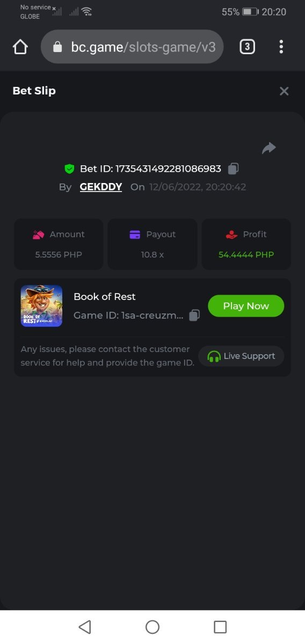Open the browser three-dot menu
The height and width of the screenshot is (644, 305).
click(281, 47)
